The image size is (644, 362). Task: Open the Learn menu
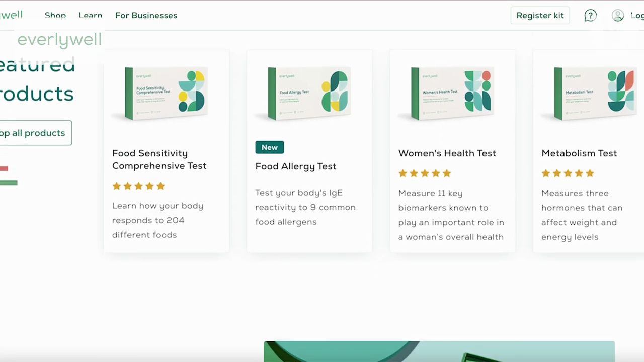coord(91,15)
